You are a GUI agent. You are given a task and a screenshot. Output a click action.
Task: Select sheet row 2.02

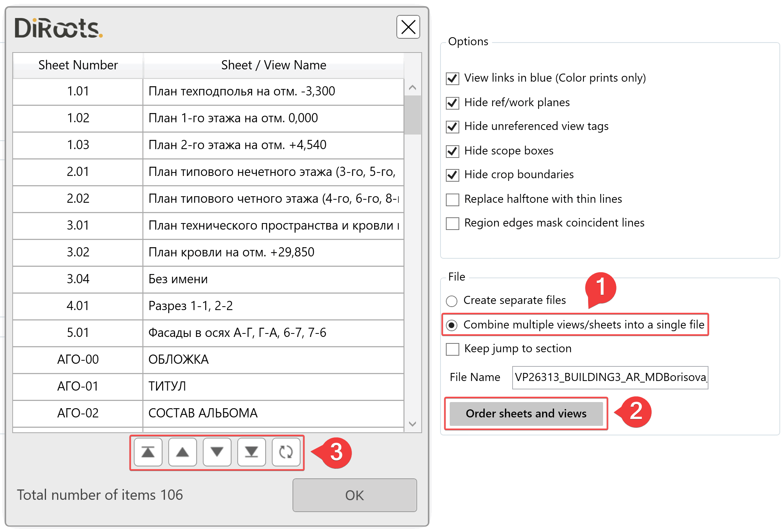(x=208, y=199)
